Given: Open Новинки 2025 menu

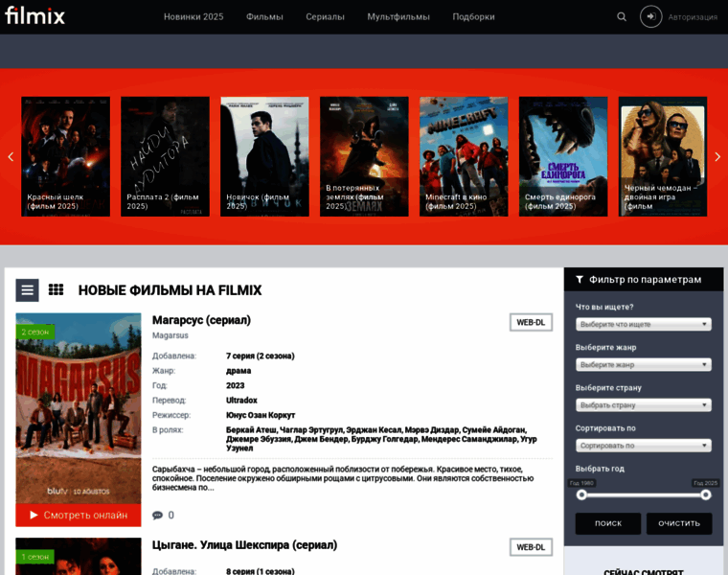Looking at the screenshot, I should [x=193, y=16].
